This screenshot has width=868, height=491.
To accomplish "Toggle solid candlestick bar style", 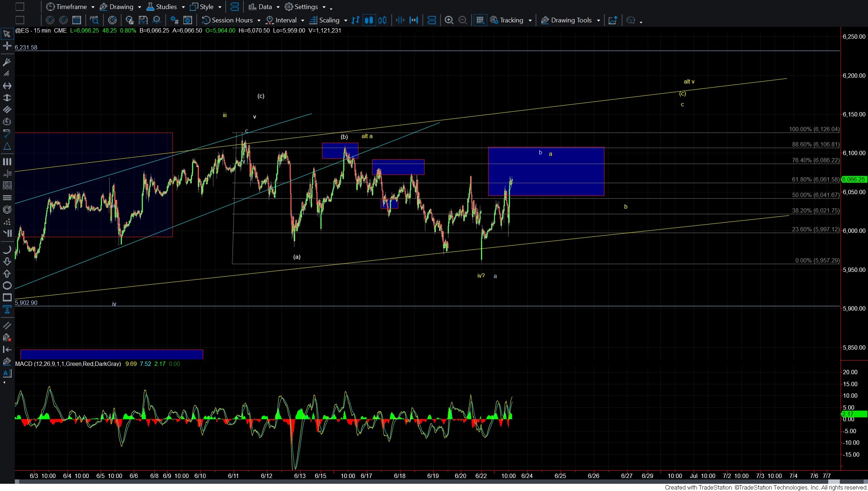I will [369, 20].
